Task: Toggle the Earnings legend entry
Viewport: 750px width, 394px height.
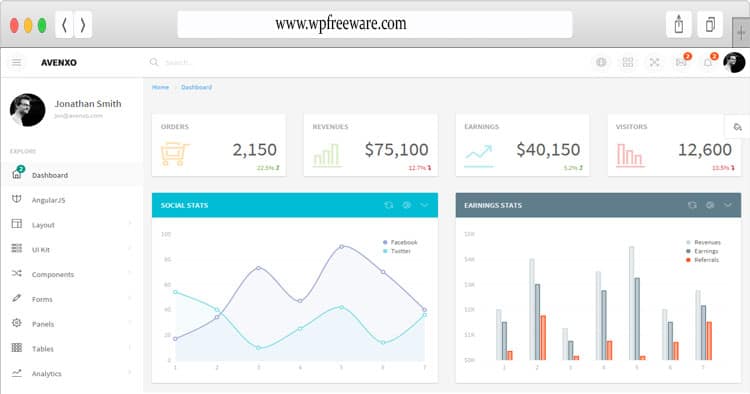Action: coord(702,251)
